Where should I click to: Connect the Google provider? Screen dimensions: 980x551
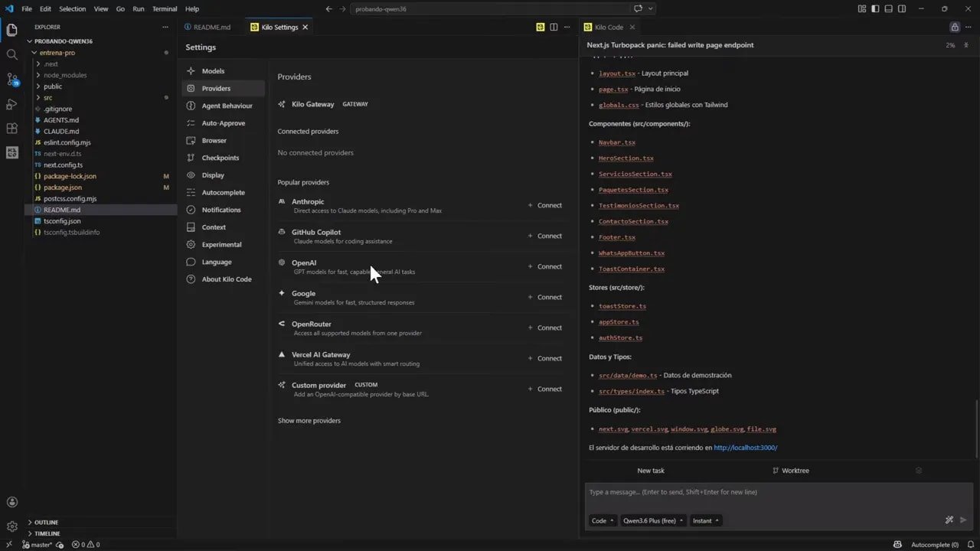[x=545, y=297]
